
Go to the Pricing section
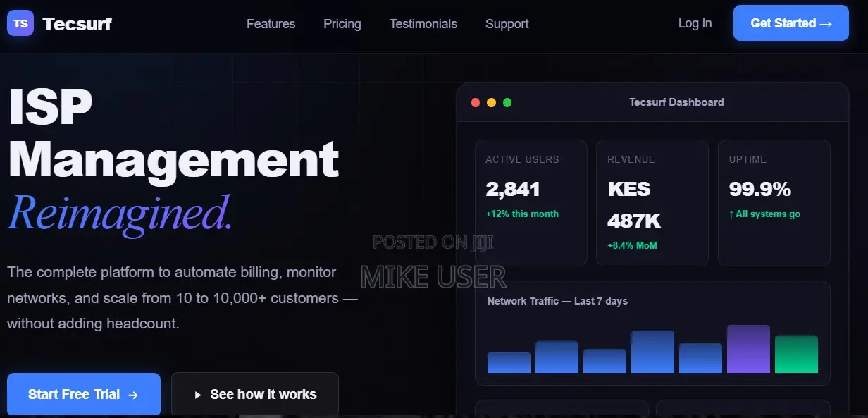342,24
